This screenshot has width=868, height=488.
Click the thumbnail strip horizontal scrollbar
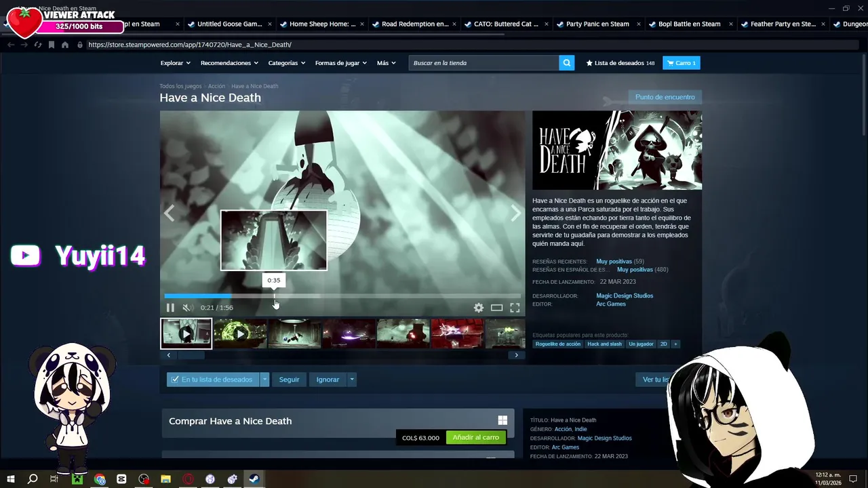pos(342,355)
